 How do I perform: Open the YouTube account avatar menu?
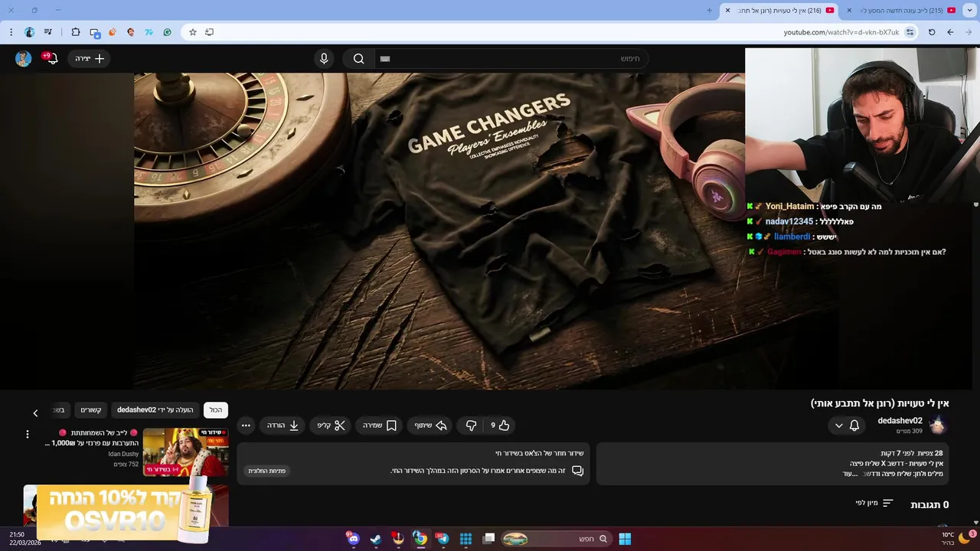pos(23,59)
